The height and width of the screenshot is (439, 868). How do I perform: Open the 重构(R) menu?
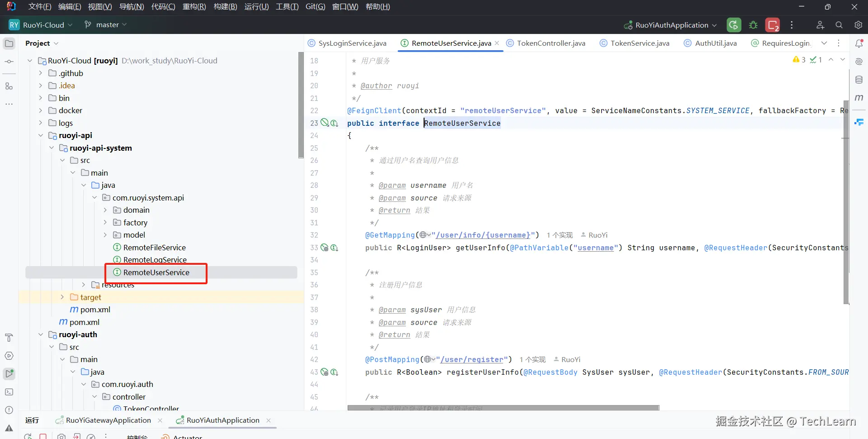coord(194,7)
